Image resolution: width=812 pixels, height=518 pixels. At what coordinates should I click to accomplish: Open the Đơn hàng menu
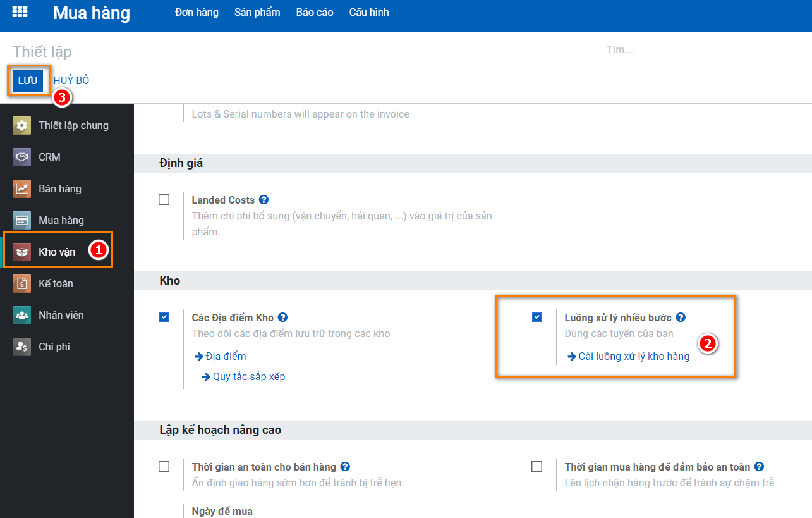pyautogui.click(x=197, y=12)
